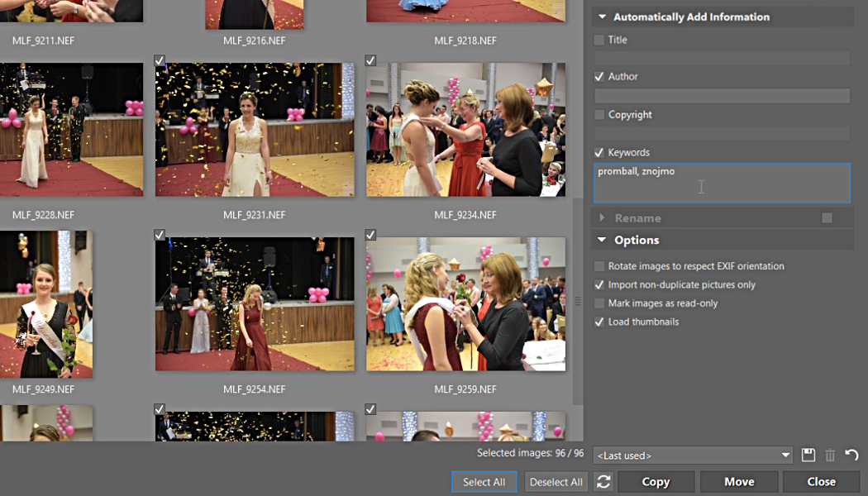Click the Title text field
The image size is (868, 496).
[722, 58]
